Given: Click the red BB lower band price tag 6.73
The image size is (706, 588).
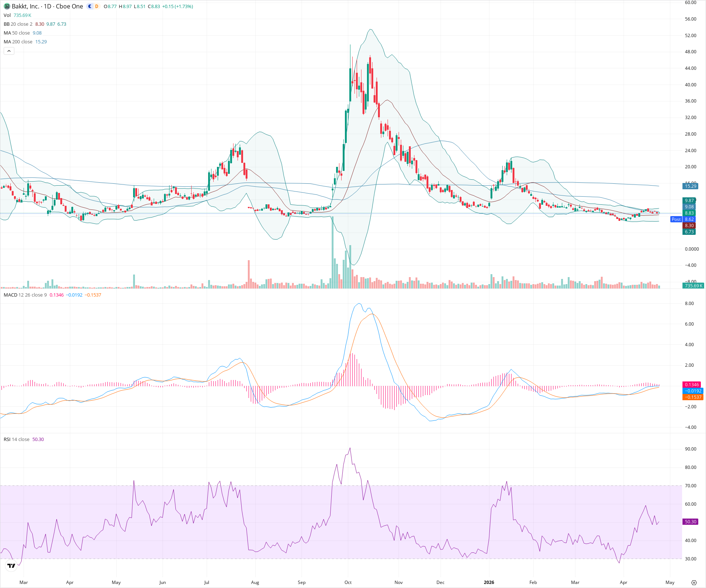Looking at the screenshot, I should [690, 232].
